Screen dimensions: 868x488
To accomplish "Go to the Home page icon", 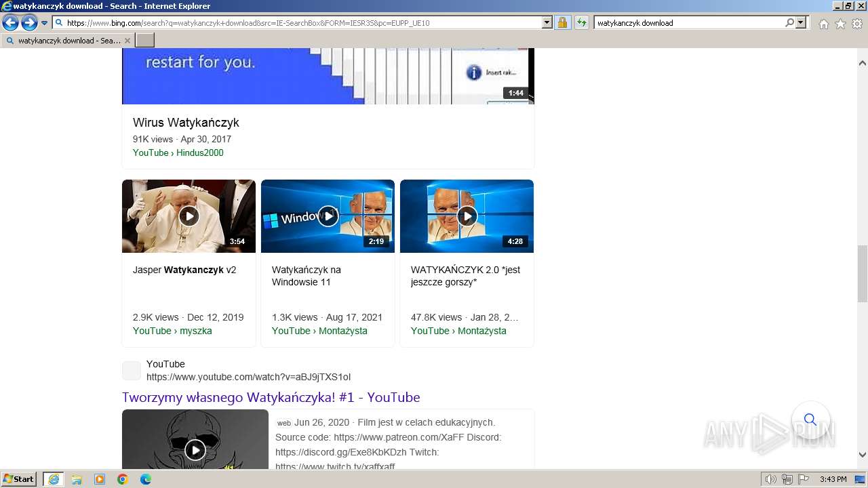I will pyautogui.click(x=823, y=24).
